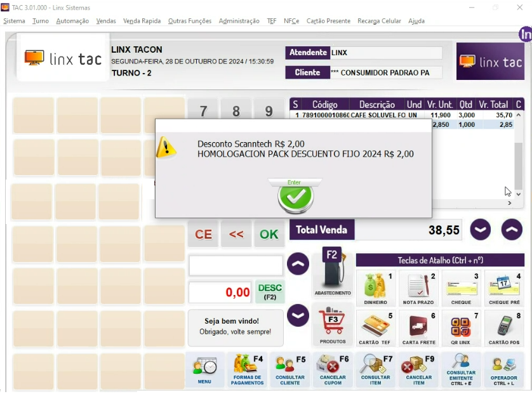The width and height of the screenshot is (532, 401).
Task: Click the CE keypad button
Action: (203, 234)
